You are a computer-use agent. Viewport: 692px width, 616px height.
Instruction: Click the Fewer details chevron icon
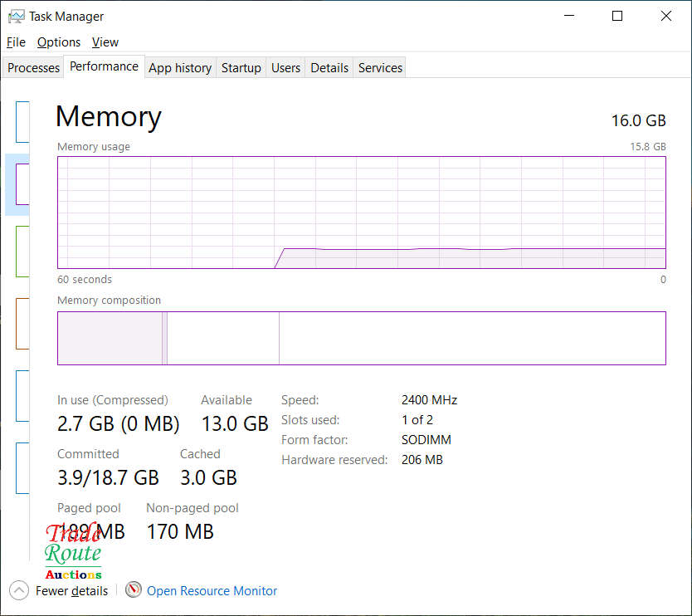tap(19, 590)
